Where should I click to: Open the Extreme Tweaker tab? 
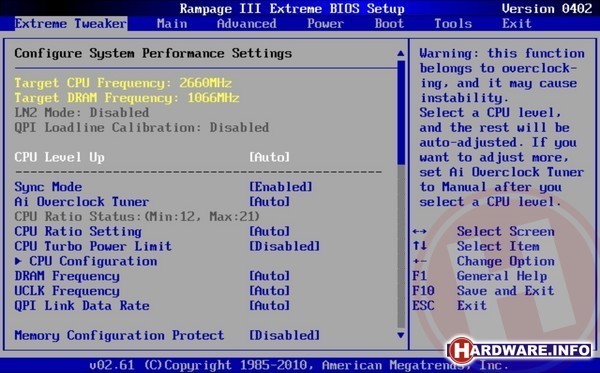tap(71, 24)
